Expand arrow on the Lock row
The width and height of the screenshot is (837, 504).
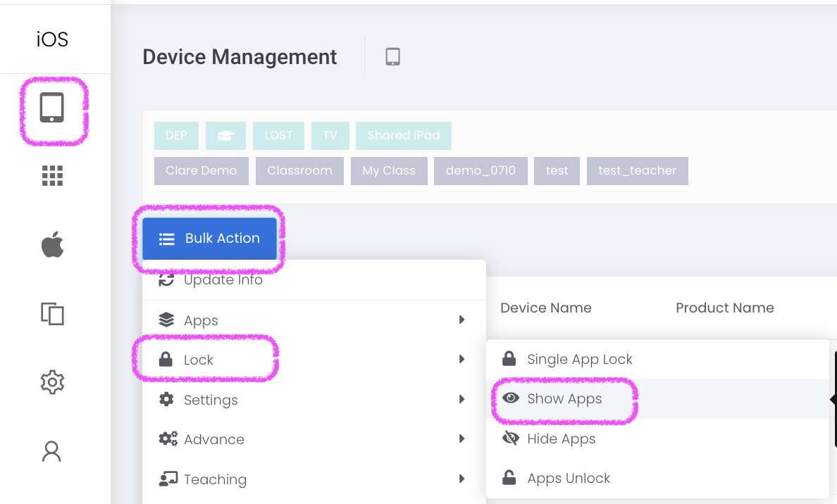[x=461, y=359]
